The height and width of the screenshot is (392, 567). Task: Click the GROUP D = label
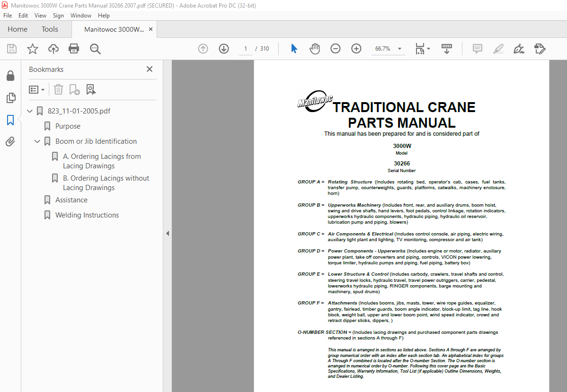click(311, 251)
